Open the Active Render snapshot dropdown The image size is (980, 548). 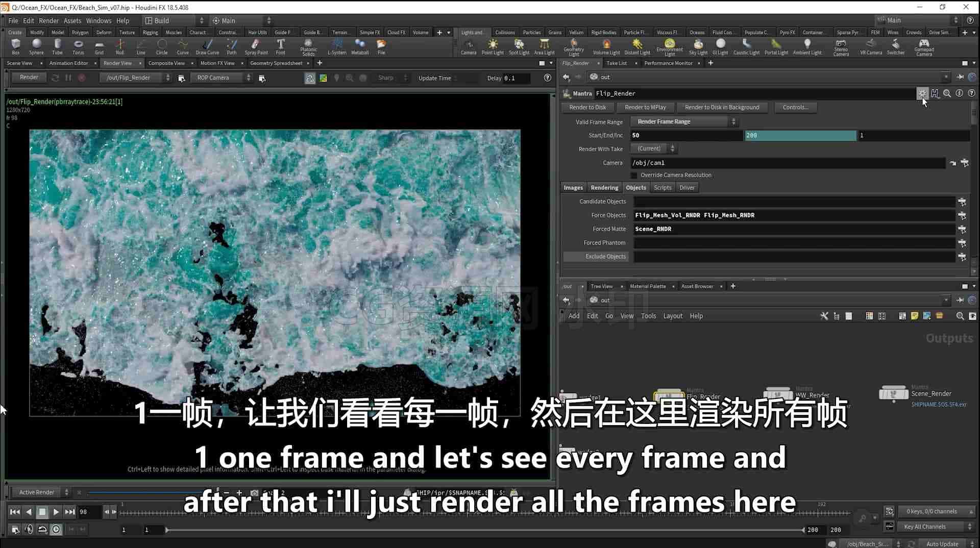pos(42,492)
